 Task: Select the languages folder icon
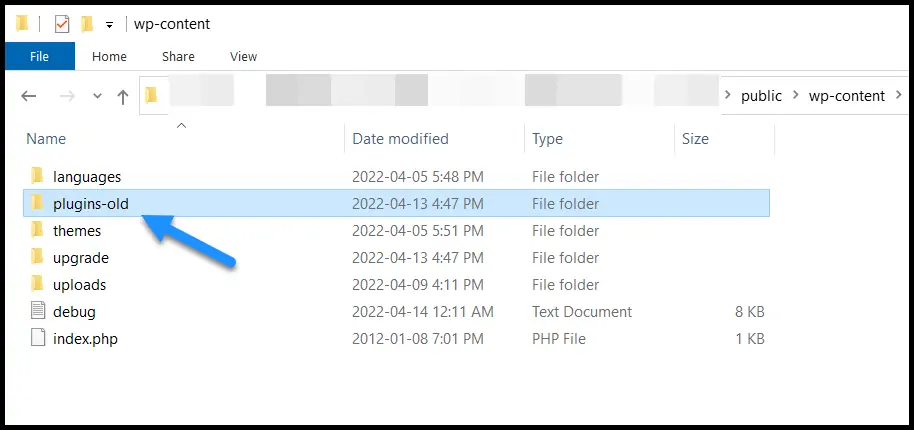pos(38,177)
